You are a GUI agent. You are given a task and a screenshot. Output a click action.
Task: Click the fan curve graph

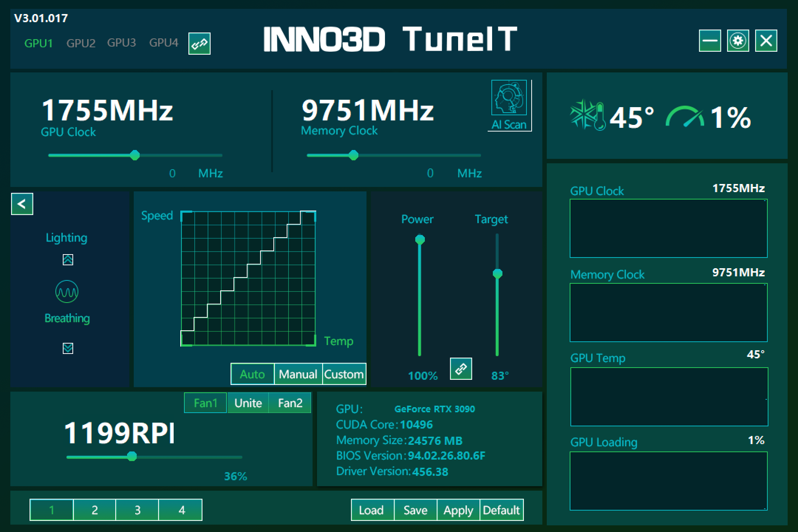[248, 279]
